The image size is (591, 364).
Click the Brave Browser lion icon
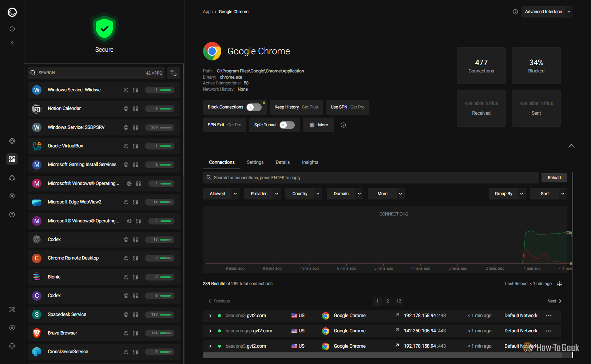37,333
